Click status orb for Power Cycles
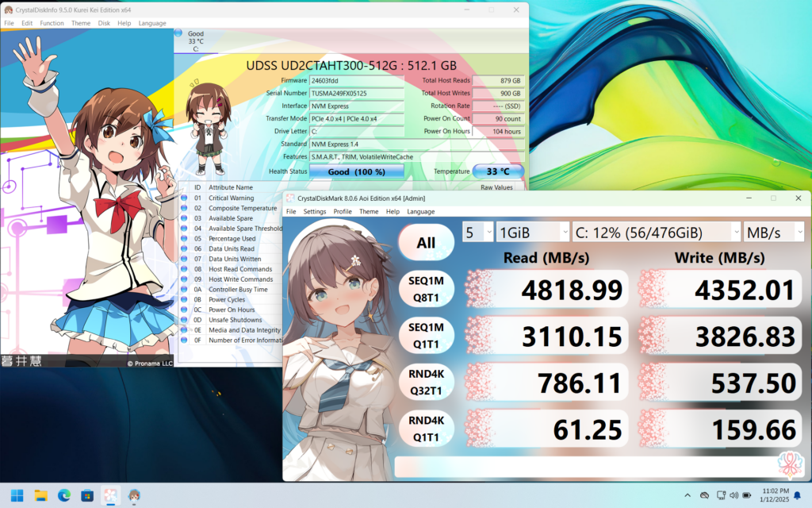This screenshot has height=508, width=812. pos(184,299)
